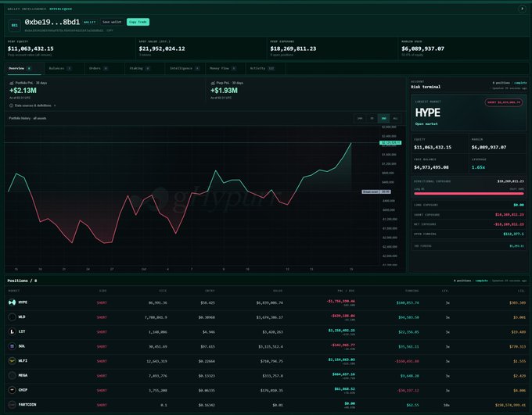Open the help question mark icon
Image resolution: width=532 pixels, height=415 pixels.
(522, 9)
